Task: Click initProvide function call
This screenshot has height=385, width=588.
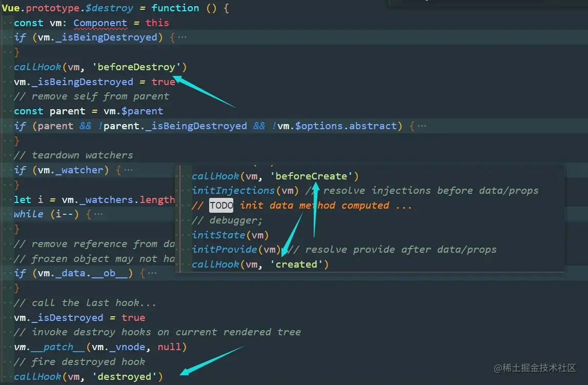Action: pyautogui.click(x=224, y=250)
